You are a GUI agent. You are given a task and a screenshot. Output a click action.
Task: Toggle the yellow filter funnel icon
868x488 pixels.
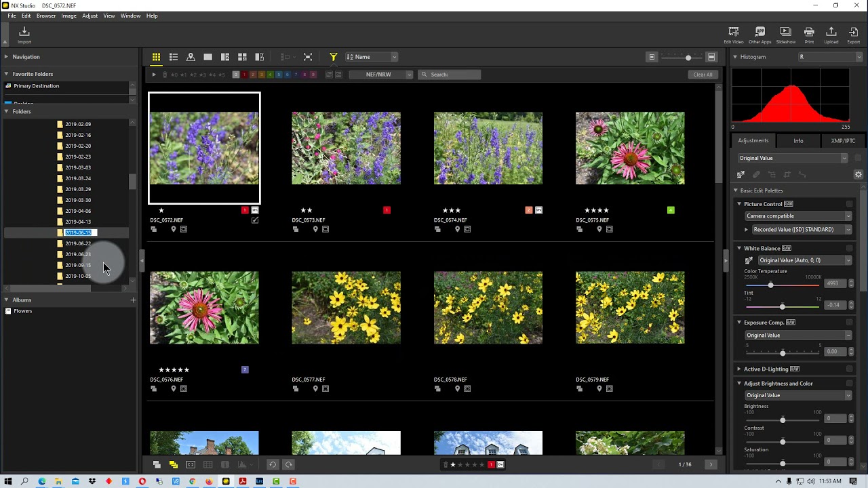(x=333, y=57)
